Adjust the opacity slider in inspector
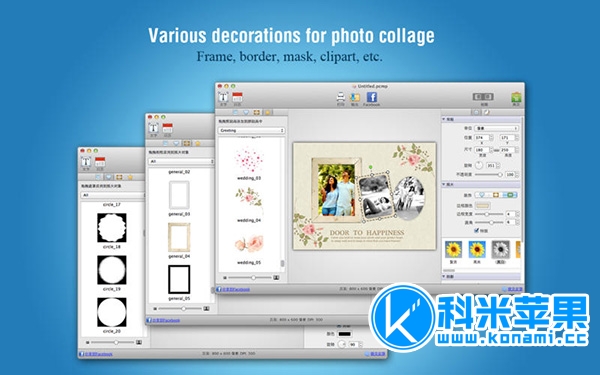This screenshot has width=600, height=375. click(x=488, y=174)
